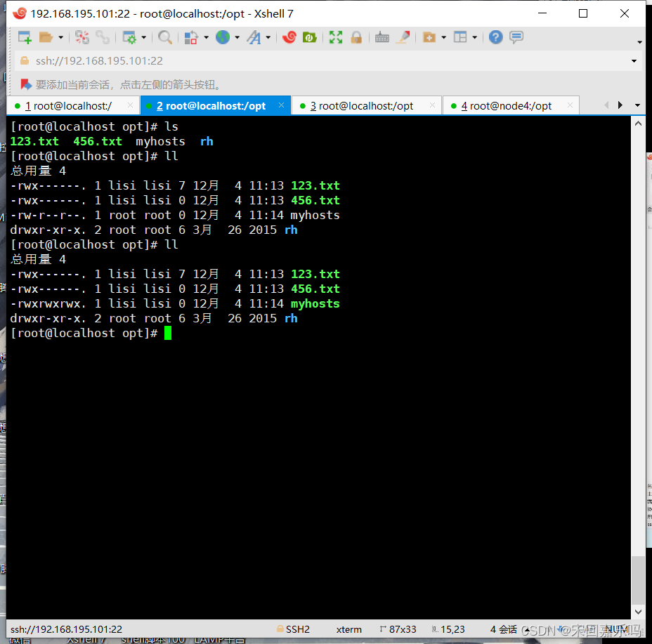Expand the Encoding dropdown arrow

[x=237, y=38]
